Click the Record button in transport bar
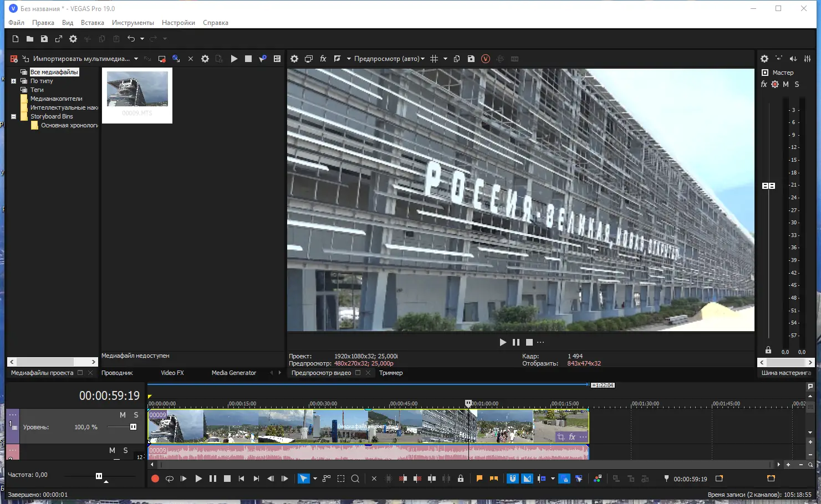821x504 pixels. 155,479
